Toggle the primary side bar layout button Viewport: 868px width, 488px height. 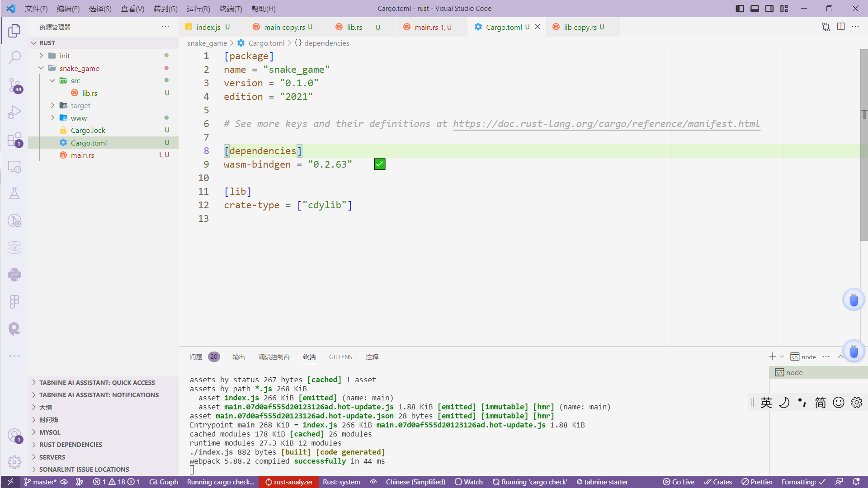pos(740,9)
